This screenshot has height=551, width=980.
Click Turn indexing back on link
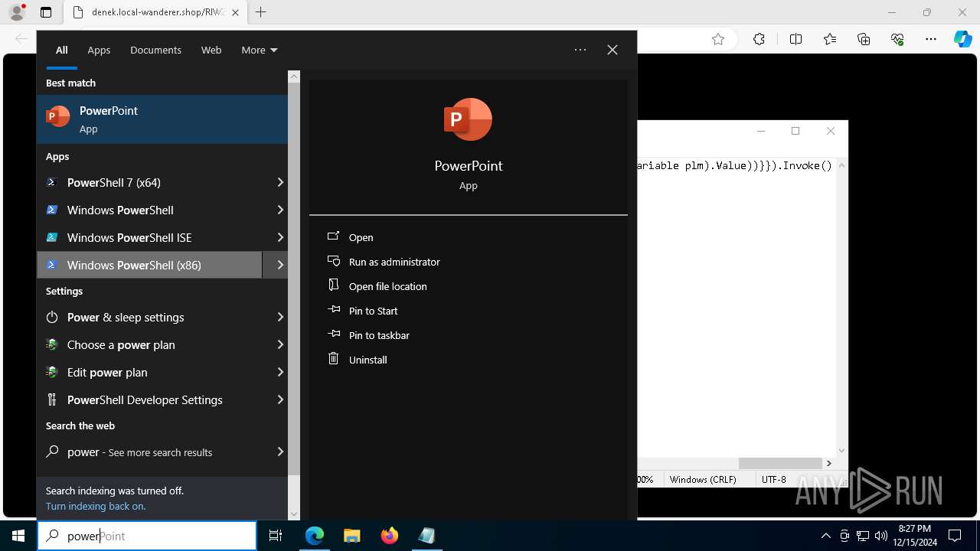coord(96,506)
